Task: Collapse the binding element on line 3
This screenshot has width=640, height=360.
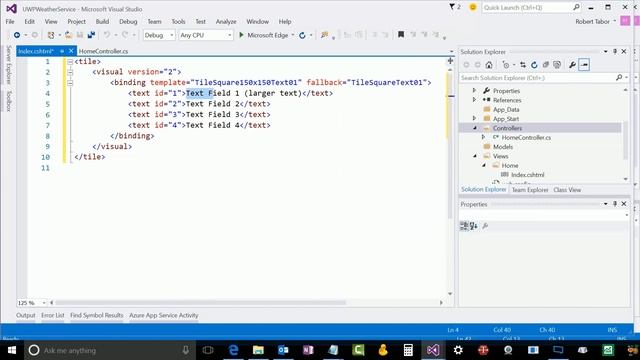Action: 70,83
